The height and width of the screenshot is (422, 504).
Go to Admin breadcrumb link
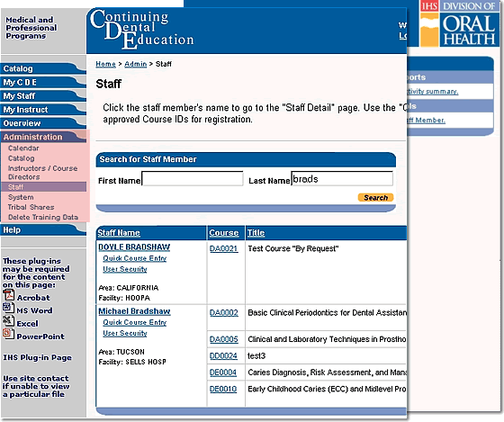coord(135,64)
